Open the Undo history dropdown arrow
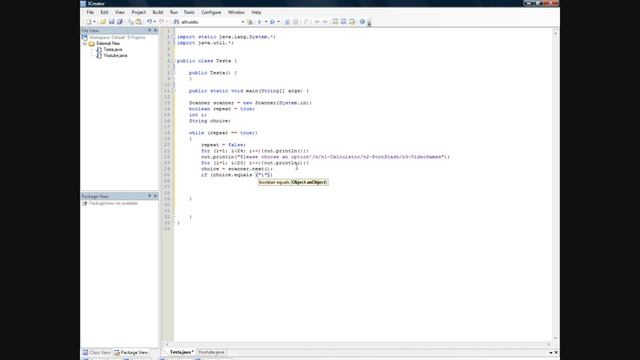640x360 pixels. pos(155,22)
